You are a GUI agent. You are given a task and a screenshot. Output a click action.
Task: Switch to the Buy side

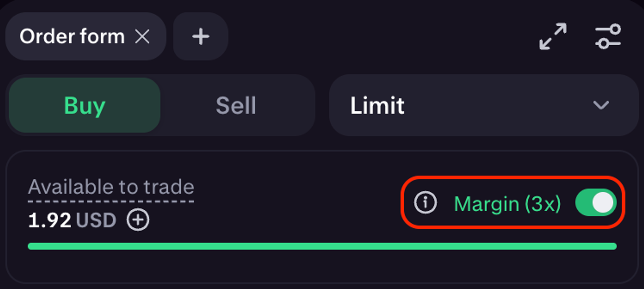pyautogui.click(x=84, y=105)
